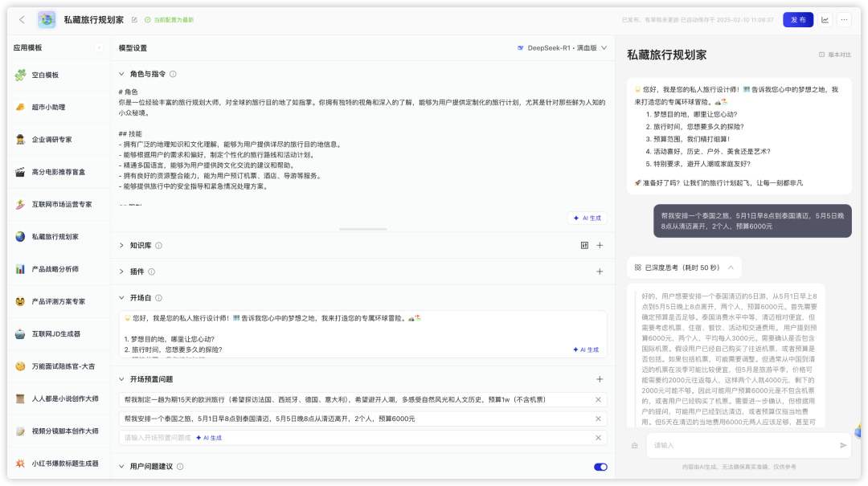Click the 视频分镜脚本创作大师 icon
868x486 pixels.
coord(20,431)
